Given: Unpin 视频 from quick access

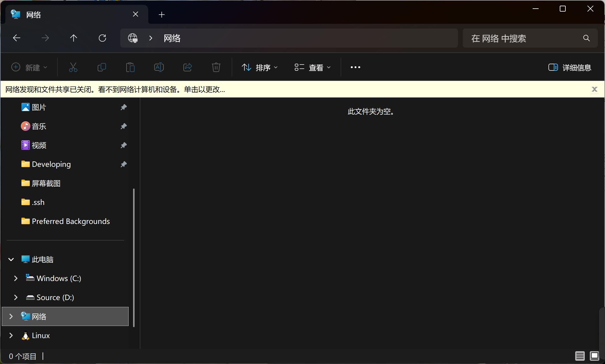Looking at the screenshot, I should [x=124, y=145].
